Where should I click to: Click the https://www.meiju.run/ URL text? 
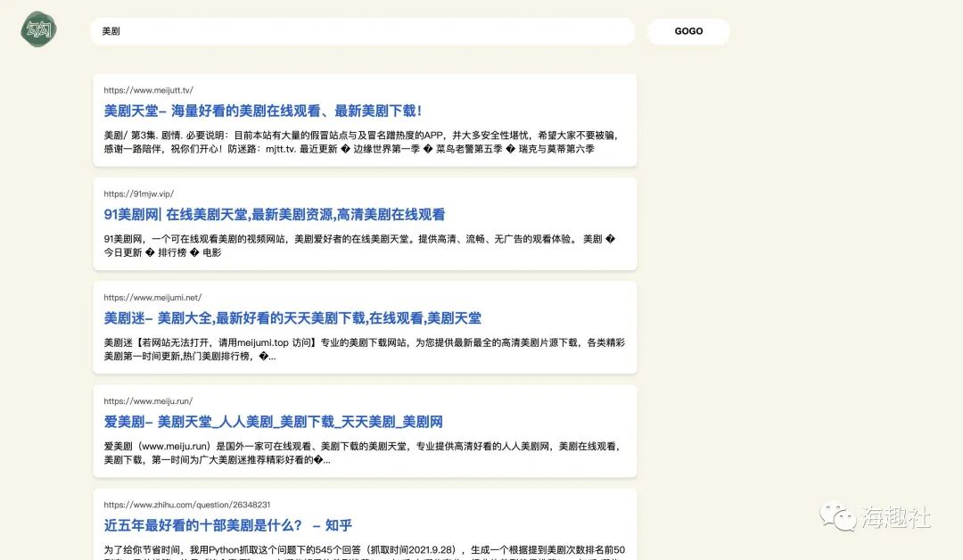tap(148, 401)
